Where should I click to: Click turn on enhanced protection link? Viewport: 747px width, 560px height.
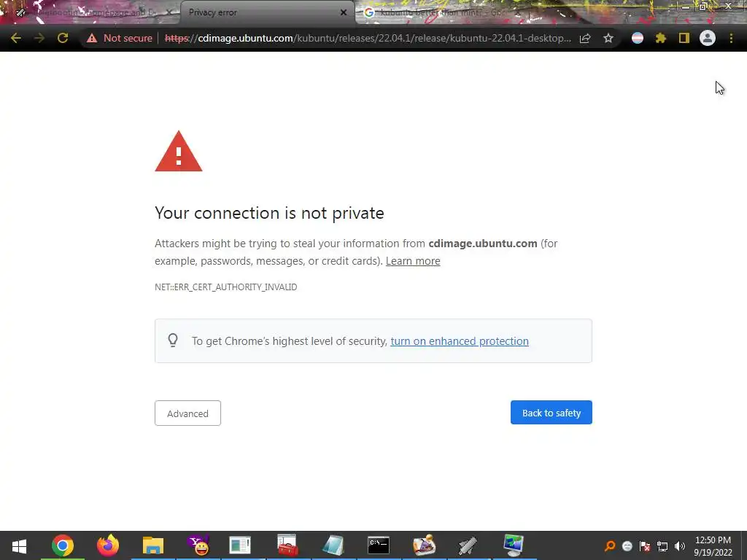[x=460, y=341]
